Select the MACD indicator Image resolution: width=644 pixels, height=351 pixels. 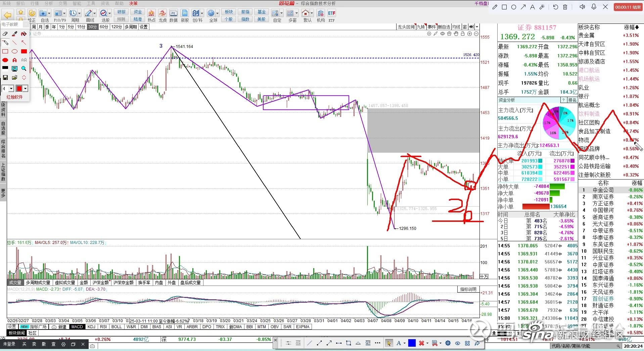pyautogui.click(x=77, y=327)
